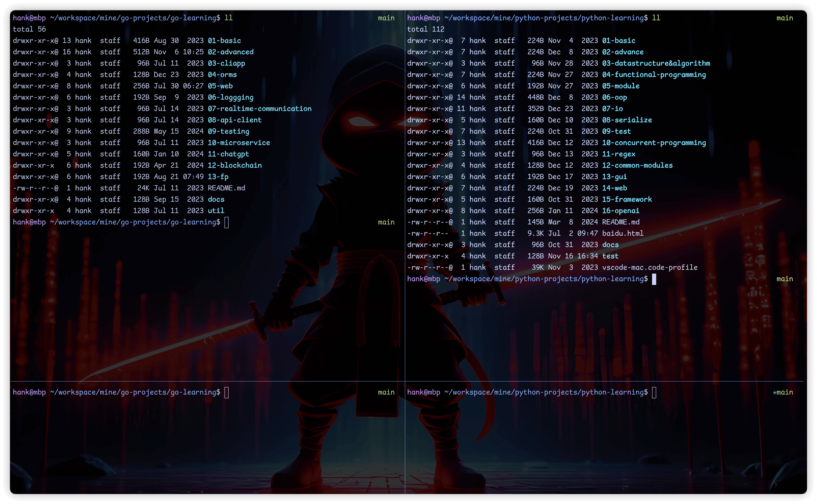Select the 13-fp directory in go-learning
The height and width of the screenshot is (504, 817).
pos(218,177)
